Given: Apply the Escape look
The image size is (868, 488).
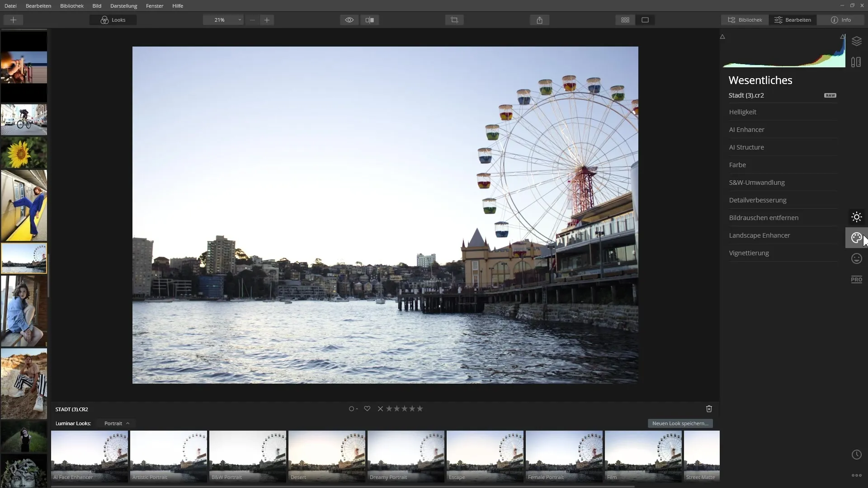Looking at the screenshot, I should (x=485, y=456).
